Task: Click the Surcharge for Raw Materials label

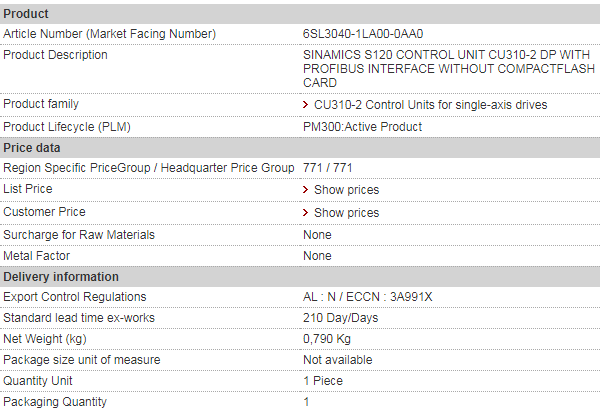Action: [x=78, y=235]
